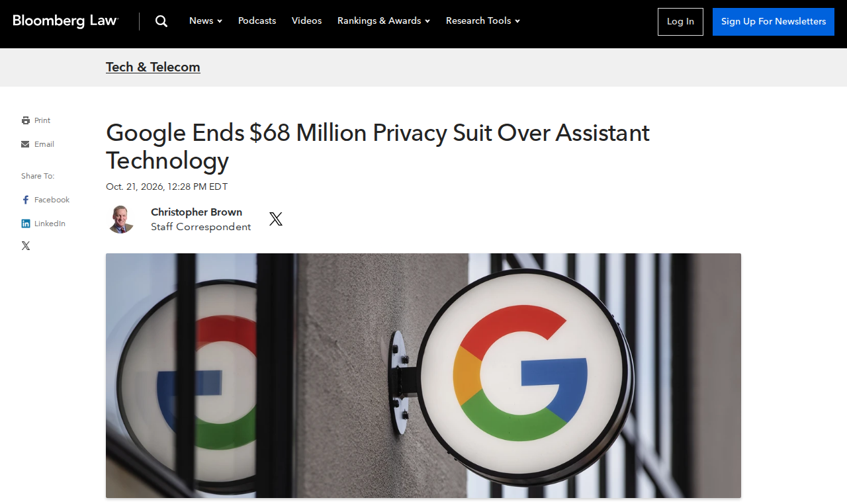Viewport: 847px width, 504px height.
Task: Click the Bloomberg Law logo
Action: coord(66,21)
